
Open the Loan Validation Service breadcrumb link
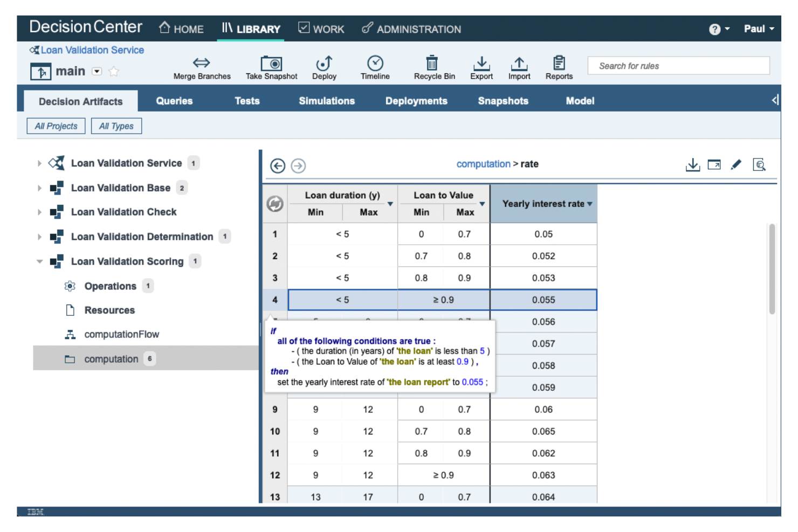[92, 50]
